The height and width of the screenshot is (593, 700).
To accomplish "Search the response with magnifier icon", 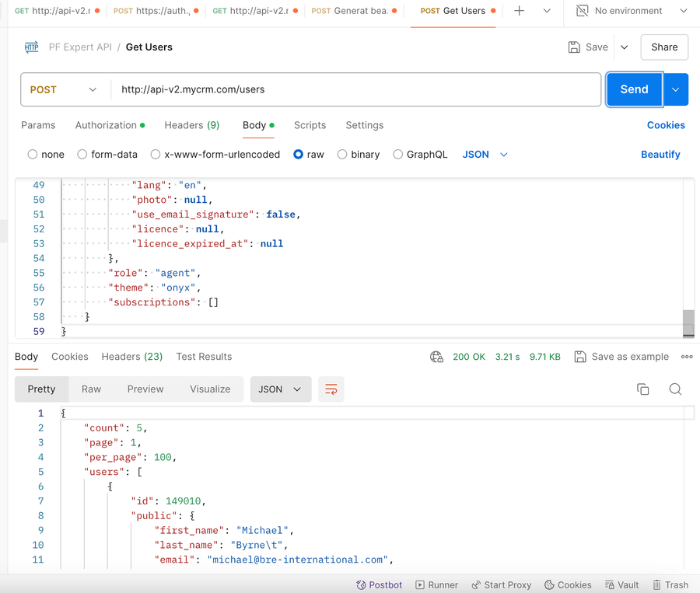I will tap(675, 389).
